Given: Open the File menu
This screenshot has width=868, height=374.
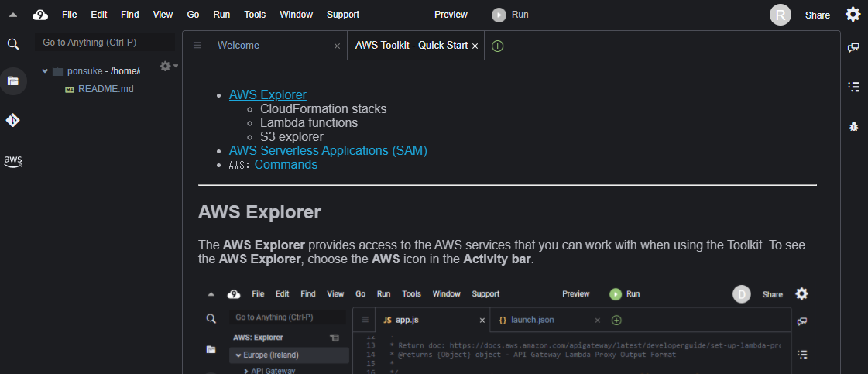Looking at the screenshot, I should 70,15.
